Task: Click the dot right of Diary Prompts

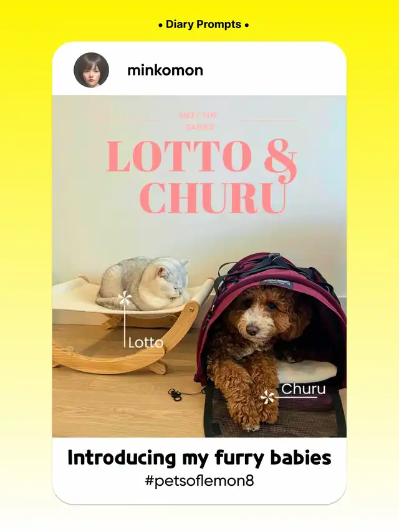Action: click(247, 25)
